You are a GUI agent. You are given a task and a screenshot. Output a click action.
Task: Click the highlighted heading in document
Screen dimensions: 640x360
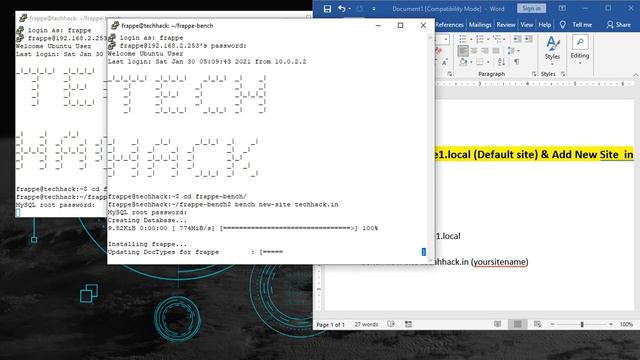point(533,155)
